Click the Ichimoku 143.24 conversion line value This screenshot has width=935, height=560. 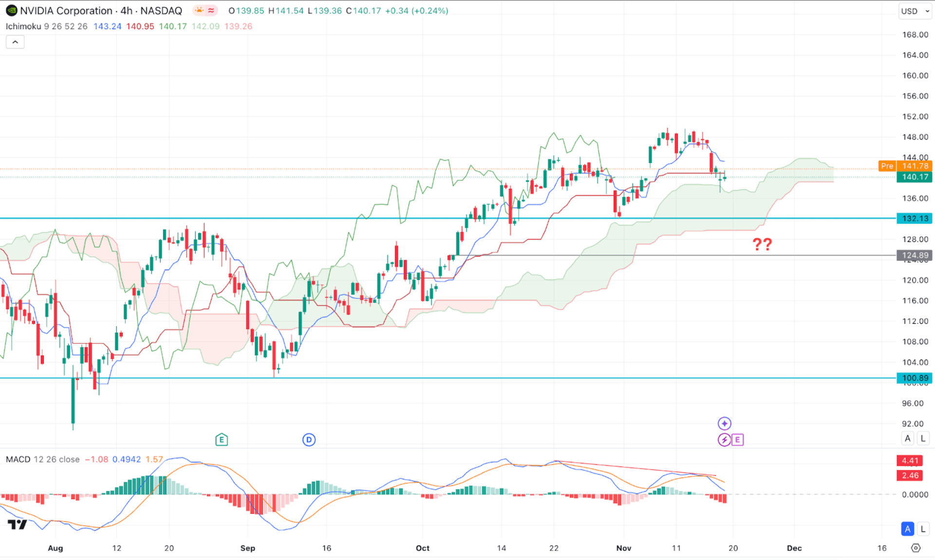coord(107,26)
